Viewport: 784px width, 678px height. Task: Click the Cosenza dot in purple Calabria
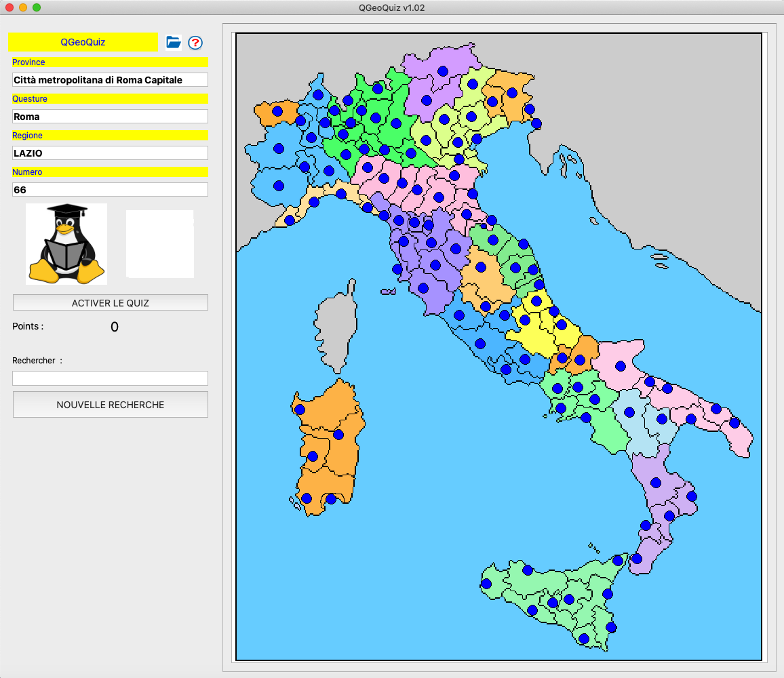pyautogui.click(x=656, y=483)
